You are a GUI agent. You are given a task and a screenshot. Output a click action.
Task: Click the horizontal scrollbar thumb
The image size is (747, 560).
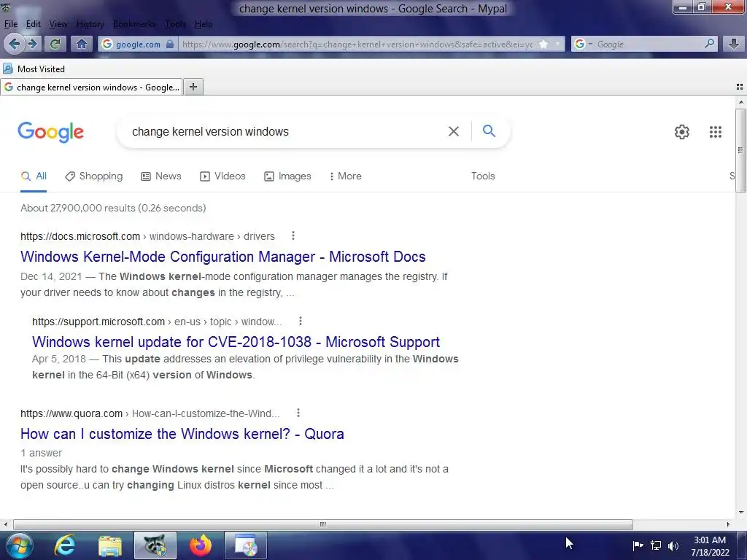[323, 524]
